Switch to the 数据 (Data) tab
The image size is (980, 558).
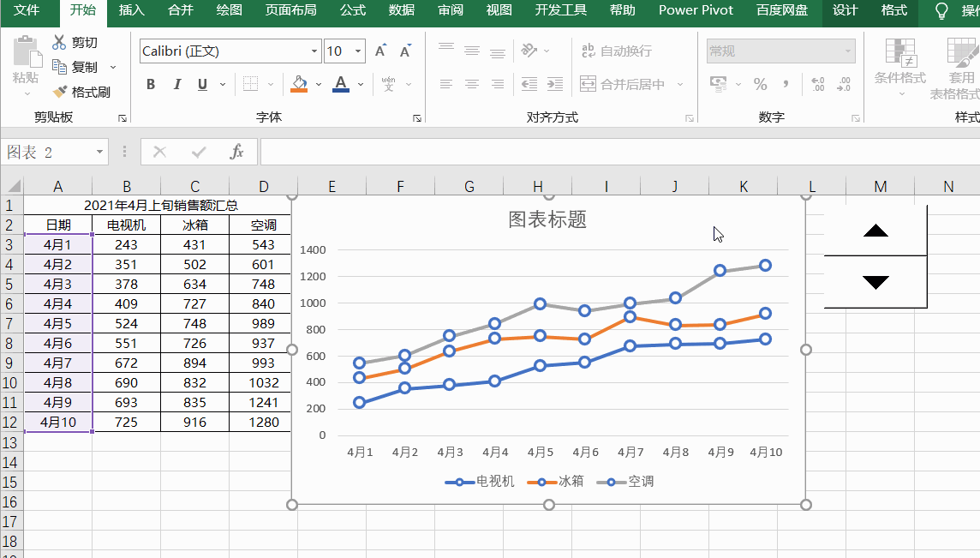pos(401,10)
